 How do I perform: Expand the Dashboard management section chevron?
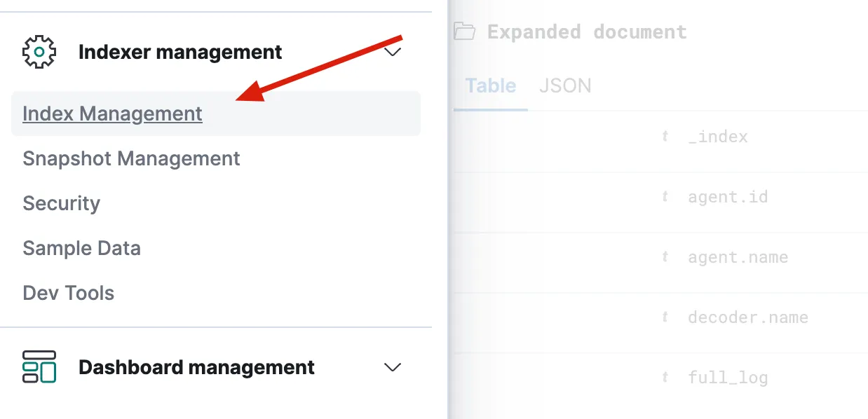coord(393,367)
